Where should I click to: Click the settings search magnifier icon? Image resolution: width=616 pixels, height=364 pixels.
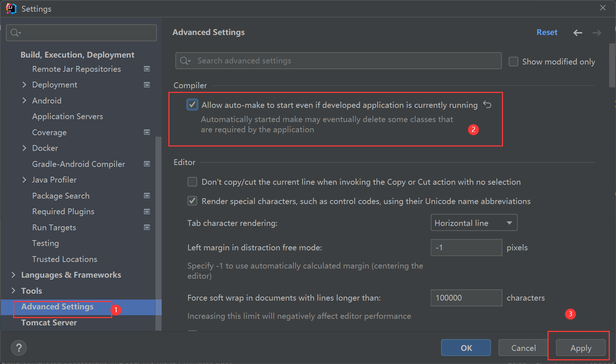[15, 33]
